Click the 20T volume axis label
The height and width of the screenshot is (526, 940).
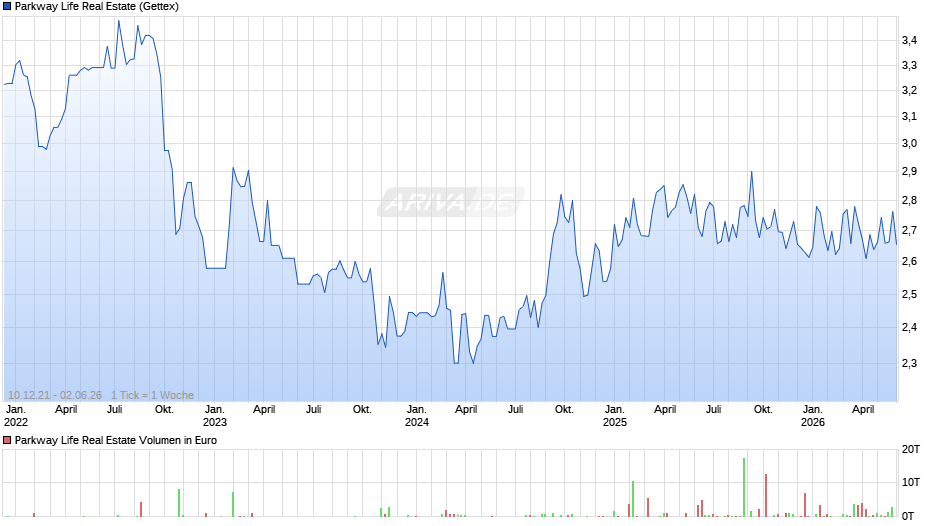(911, 449)
